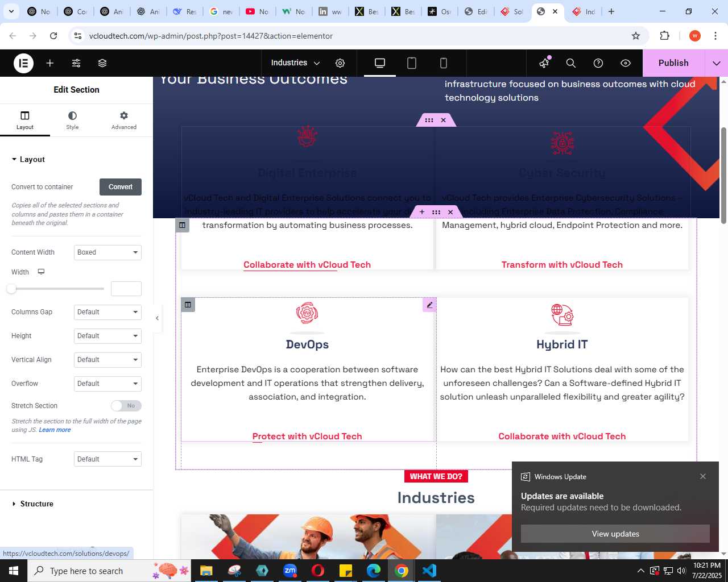Dismiss the Windows Update notification

(703, 476)
